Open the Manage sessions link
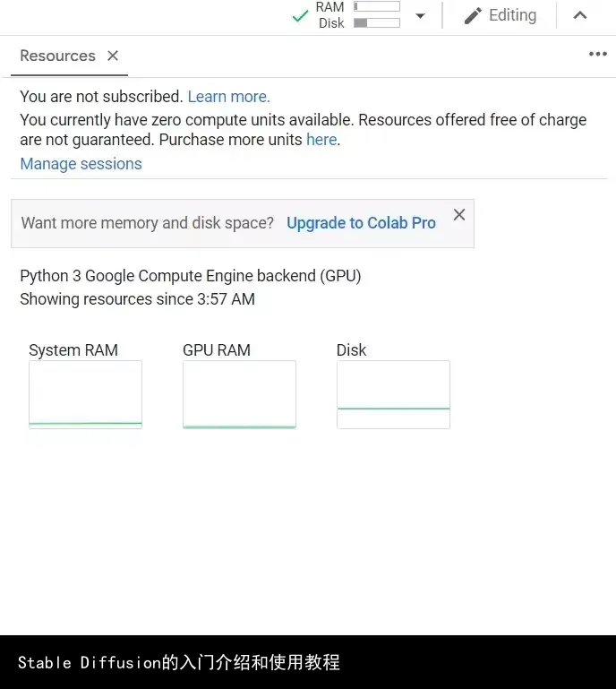The height and width of the screenshot is (689, 616). point(81,164)
